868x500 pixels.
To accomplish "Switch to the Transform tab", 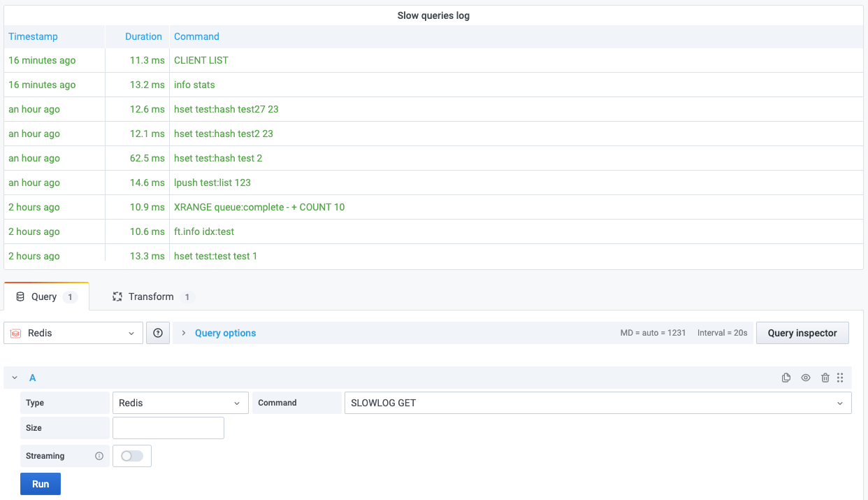I will [152, 297].
